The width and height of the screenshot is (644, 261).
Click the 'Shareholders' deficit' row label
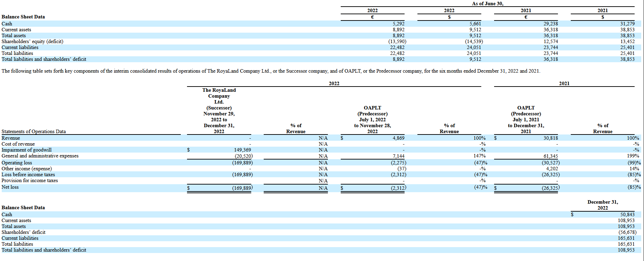pyautogui.click(x=23, y=232)
